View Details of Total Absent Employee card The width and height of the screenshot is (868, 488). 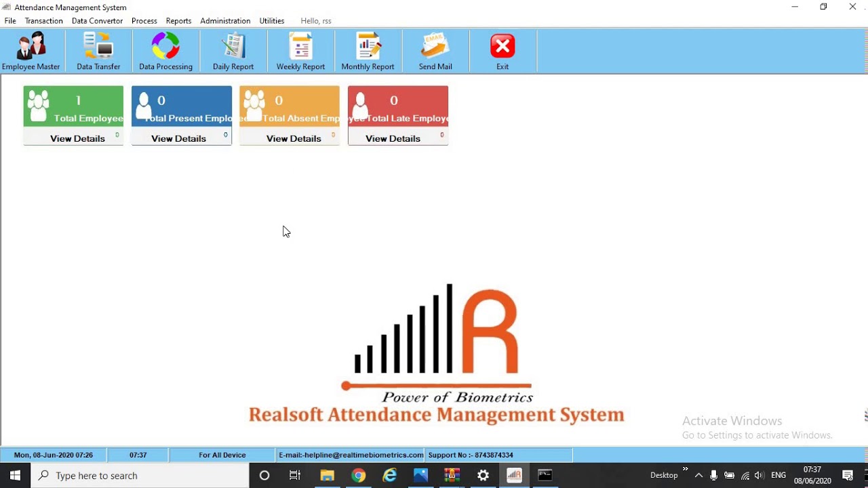(x=294, y=138)
